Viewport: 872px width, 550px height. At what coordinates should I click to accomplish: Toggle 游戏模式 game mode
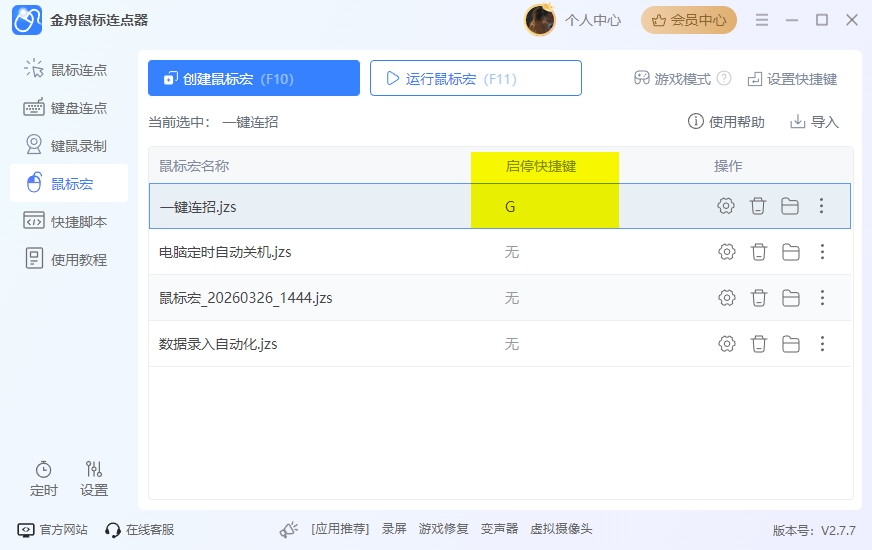672,79
